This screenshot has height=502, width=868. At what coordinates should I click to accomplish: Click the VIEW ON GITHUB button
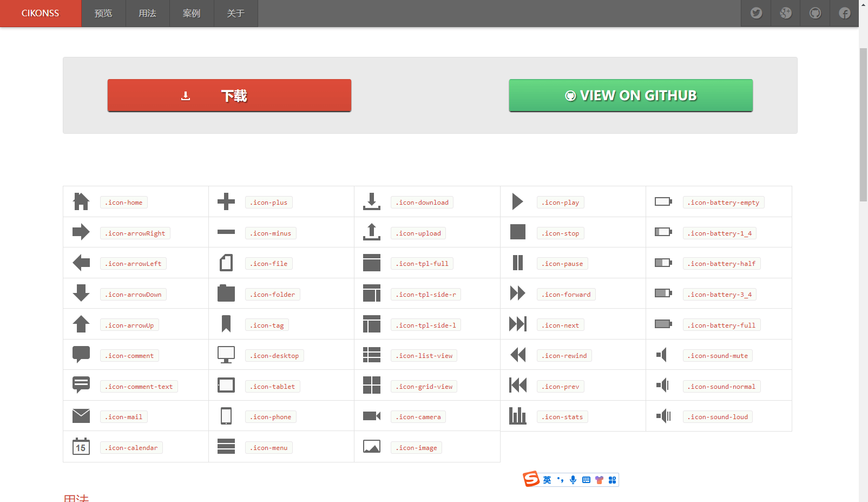pyautogui.click(x=630, y=95)
